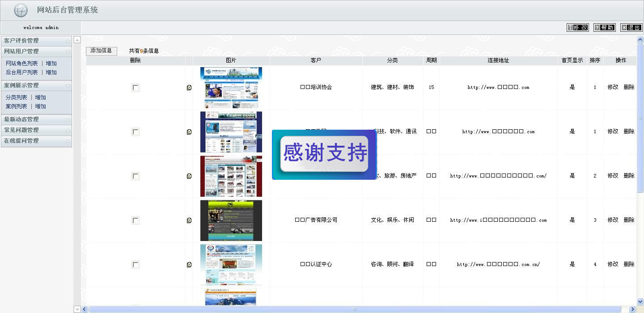The width and height of the screenshot is (644, 313).
Task: Open 网站角色列表 in the sidebar
Action: (22, 63)
